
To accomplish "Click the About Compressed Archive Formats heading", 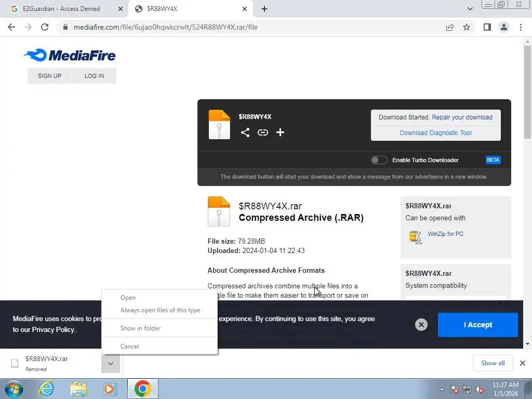I will tap(266, 270).
